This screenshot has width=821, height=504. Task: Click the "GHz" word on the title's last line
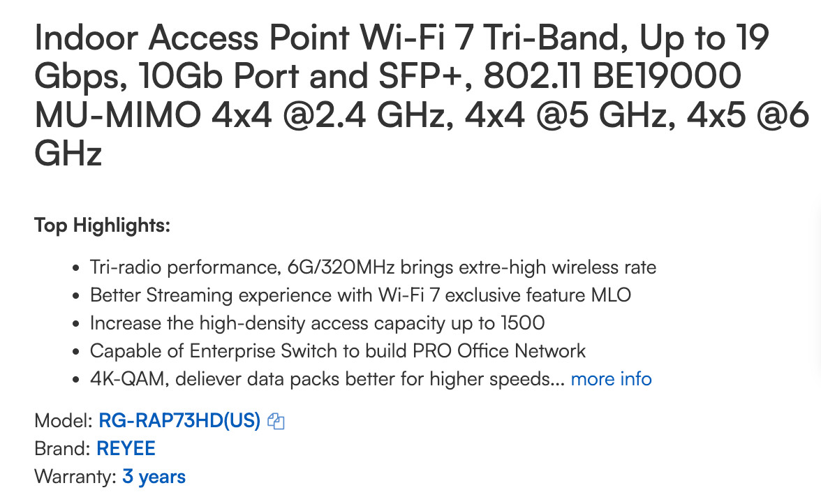pos(68,151)
